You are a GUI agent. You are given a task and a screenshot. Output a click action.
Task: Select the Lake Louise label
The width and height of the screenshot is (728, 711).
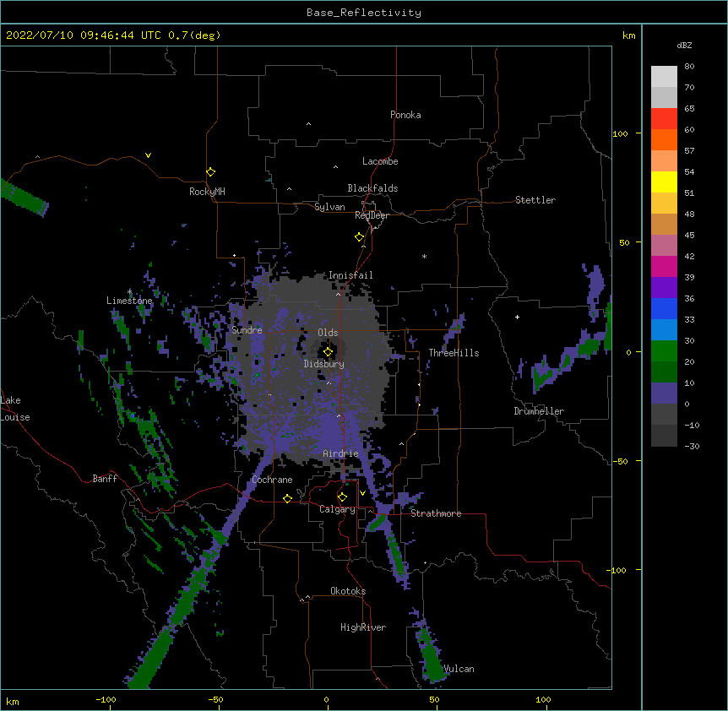click(x=15, y=409)
